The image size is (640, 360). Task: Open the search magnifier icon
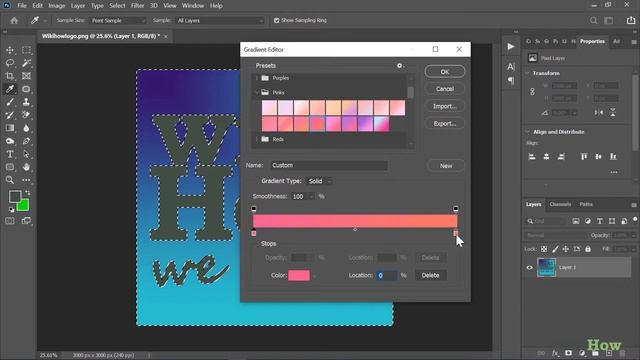593,20
